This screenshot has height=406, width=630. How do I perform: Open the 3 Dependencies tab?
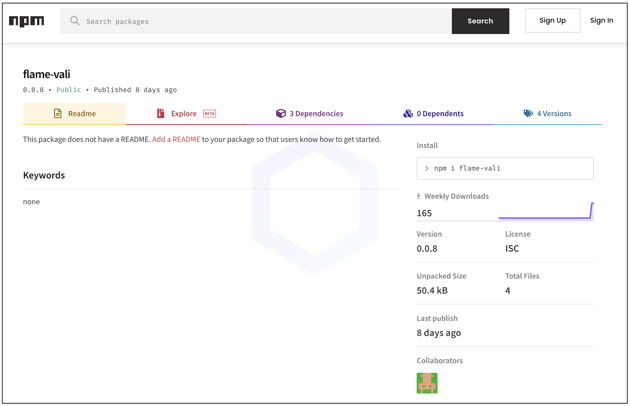pyautogui.click(x=310, y=114)
